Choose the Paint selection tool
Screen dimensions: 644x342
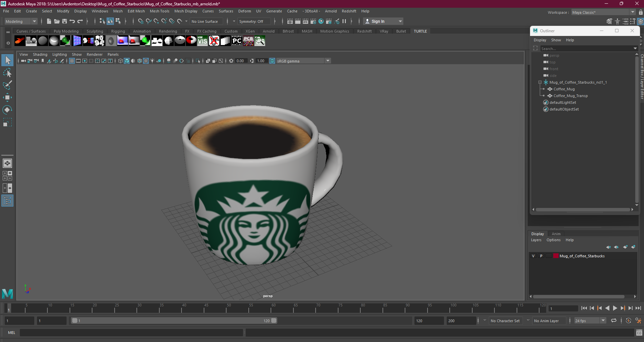point(7,85)
